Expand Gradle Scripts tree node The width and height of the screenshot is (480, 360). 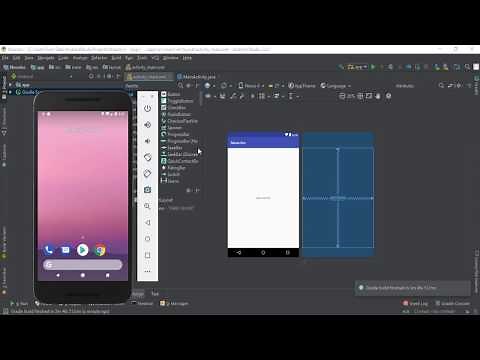pyautogui.click(x=10, y=92)
